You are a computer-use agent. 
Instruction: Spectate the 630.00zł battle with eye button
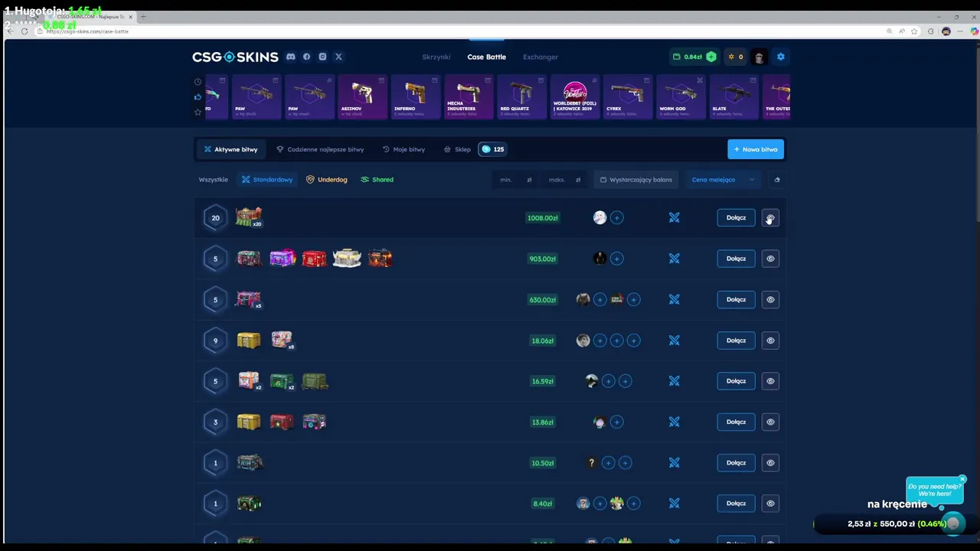[x=770, y=299]
